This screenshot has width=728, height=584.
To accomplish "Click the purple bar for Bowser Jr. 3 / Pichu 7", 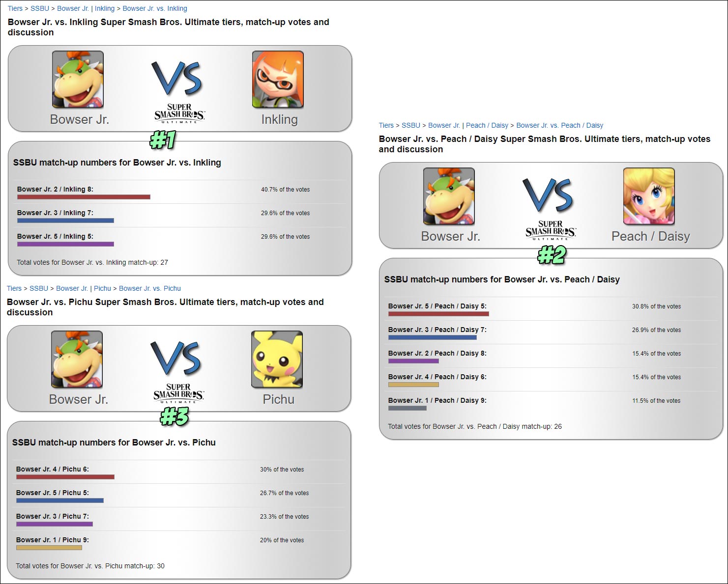I will [x=54, y=524].
